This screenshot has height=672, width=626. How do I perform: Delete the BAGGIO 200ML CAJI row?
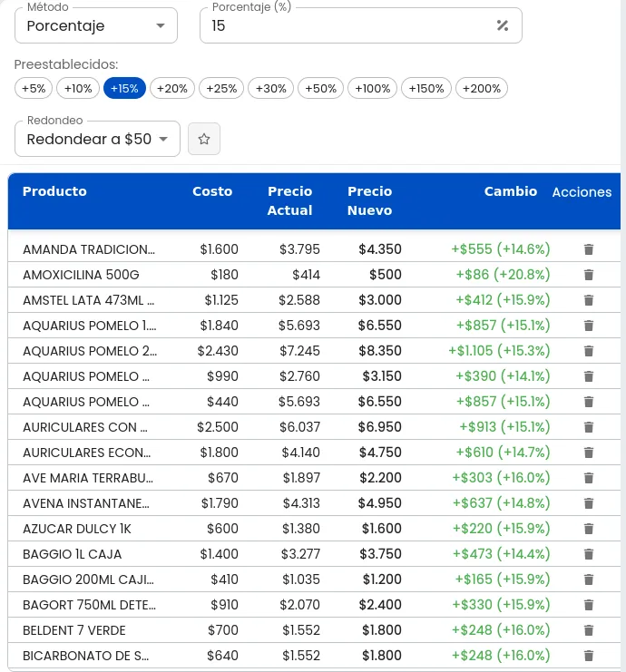(589, 579)
